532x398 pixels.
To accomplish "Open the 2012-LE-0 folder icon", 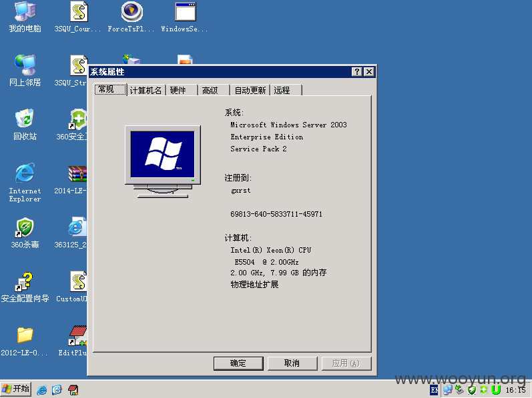I will click(25, 341).
